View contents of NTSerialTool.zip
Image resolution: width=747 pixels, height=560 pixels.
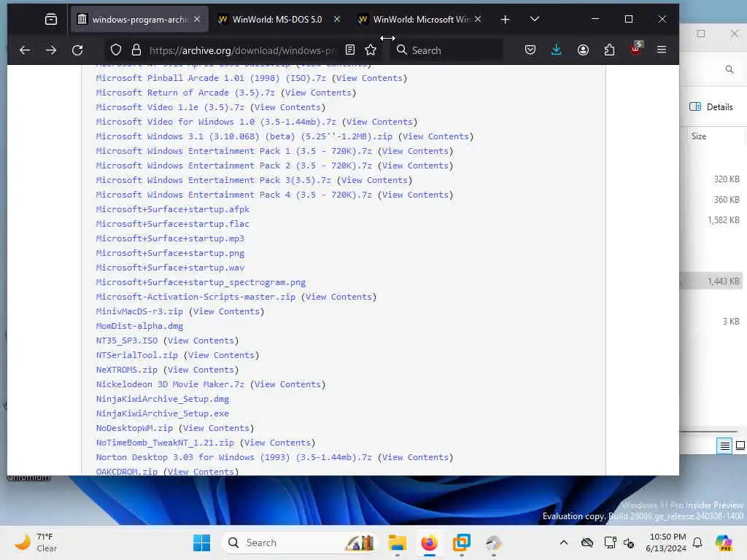(221, 355)
